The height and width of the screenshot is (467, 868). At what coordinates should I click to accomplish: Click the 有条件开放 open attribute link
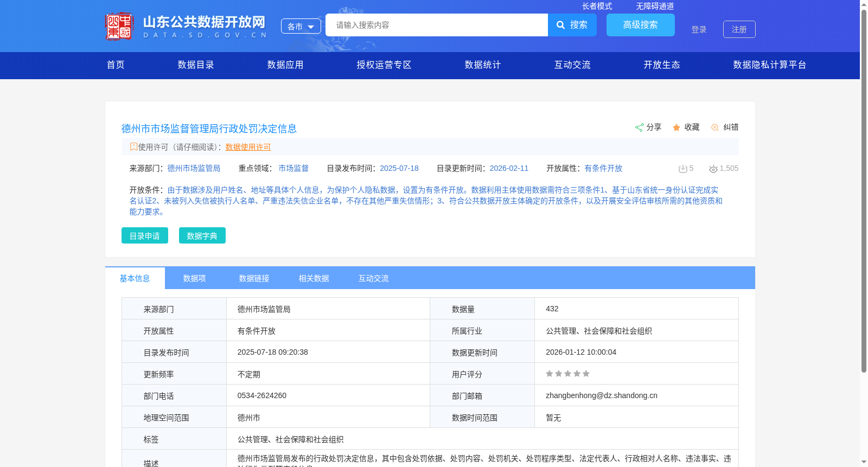pyautogui.click(x=603, y=168)
